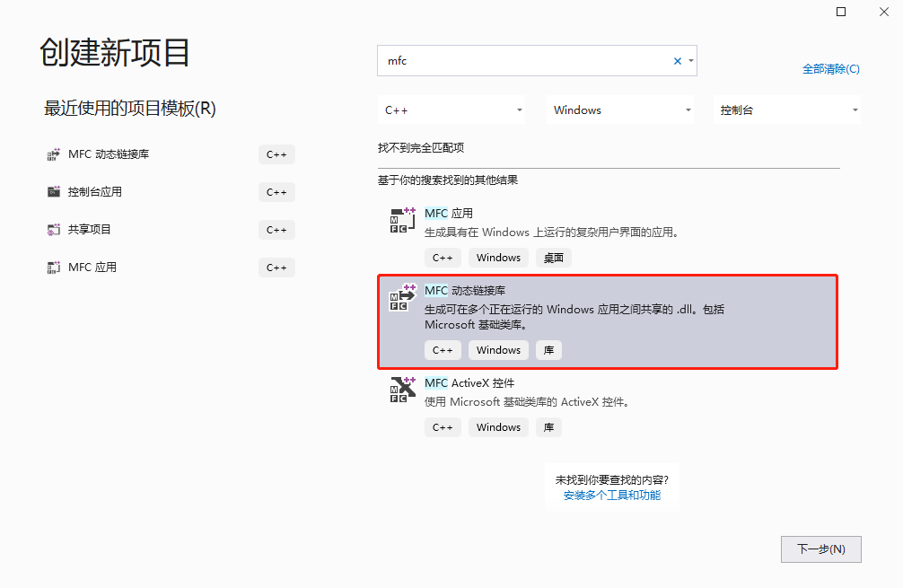Click the MFC 应用 description text
Viewport: 903px width, 588px height.
(554, 233)
